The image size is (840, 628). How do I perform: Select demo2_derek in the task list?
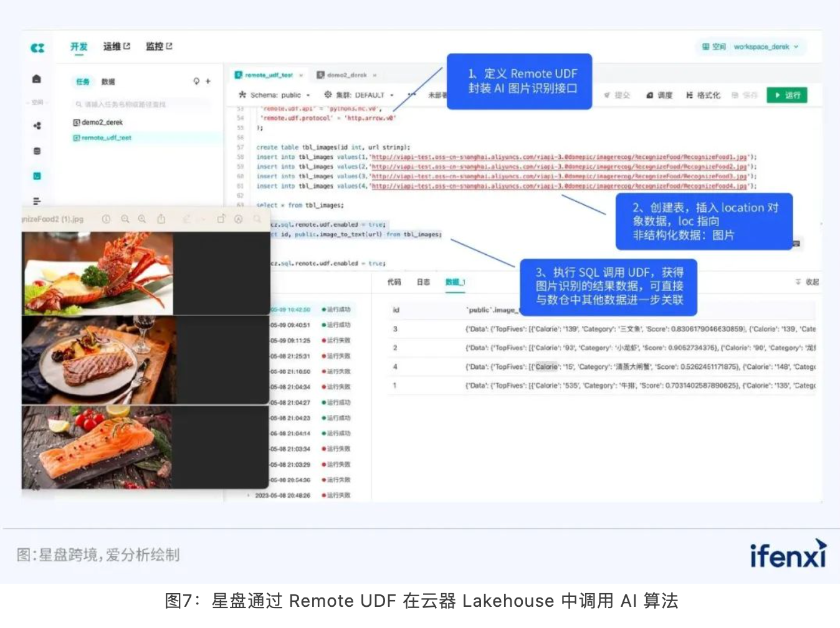[102, 122]
